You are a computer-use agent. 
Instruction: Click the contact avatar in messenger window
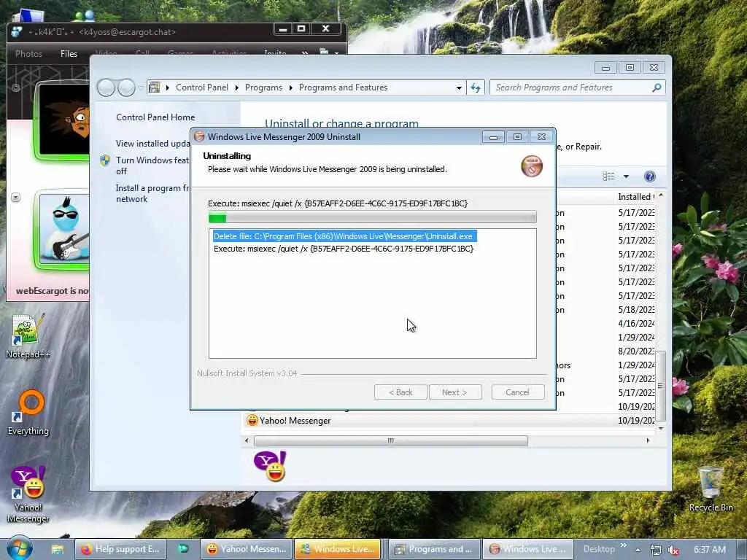tap(64, 119)
